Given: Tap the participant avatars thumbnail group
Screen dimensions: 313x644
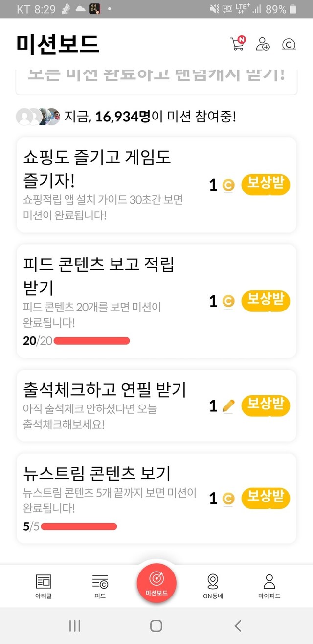Looking at the screenshot, I should pos(38,117).
